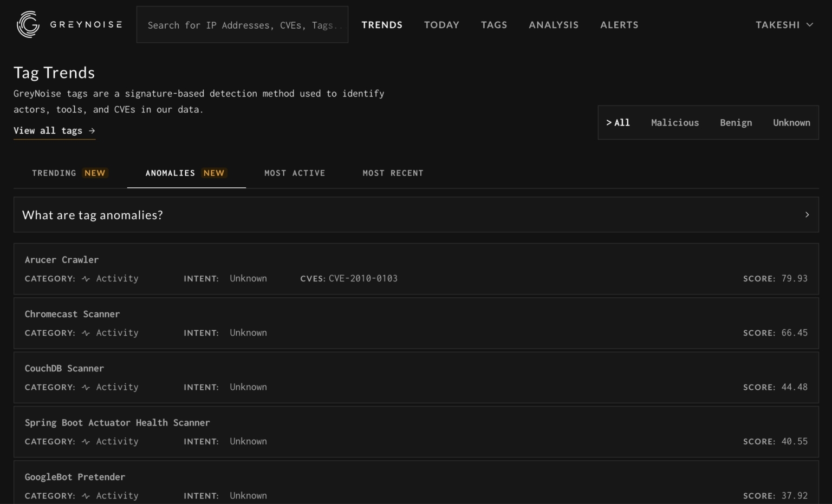Click inside the search input field

point(242,25)
